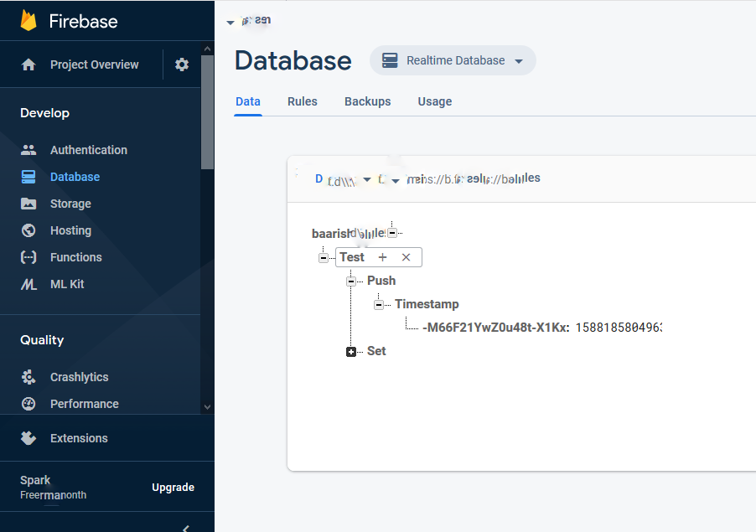Collapse the Test node

point(324,258)
